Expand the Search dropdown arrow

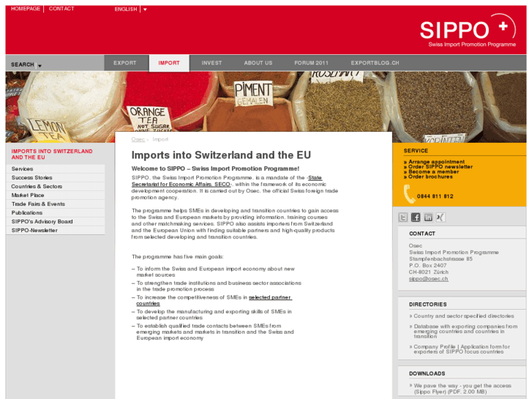click(40, 66)
